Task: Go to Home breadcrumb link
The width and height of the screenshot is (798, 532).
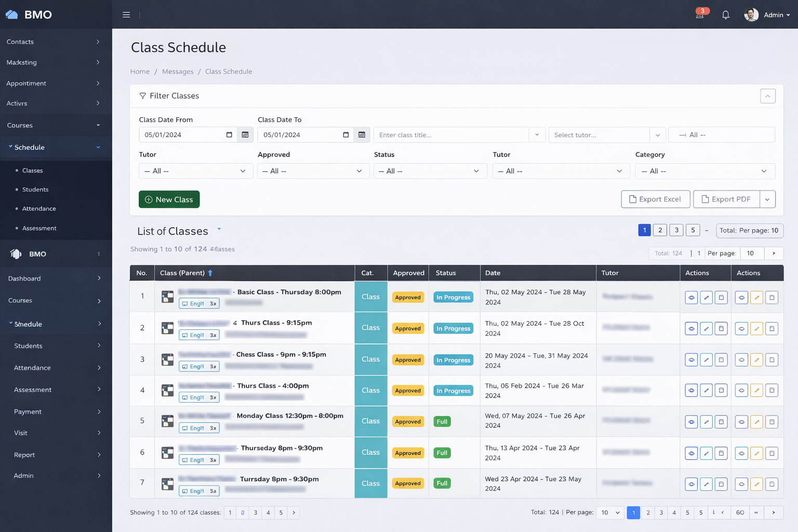Action: click(x=140, y=72)
